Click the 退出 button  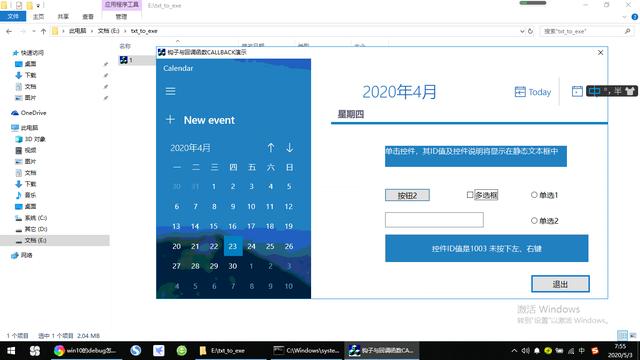(x=560, y=284)
